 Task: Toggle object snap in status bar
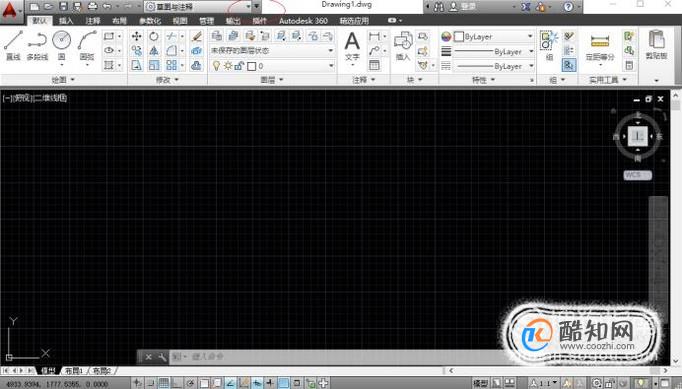(204, 383)
